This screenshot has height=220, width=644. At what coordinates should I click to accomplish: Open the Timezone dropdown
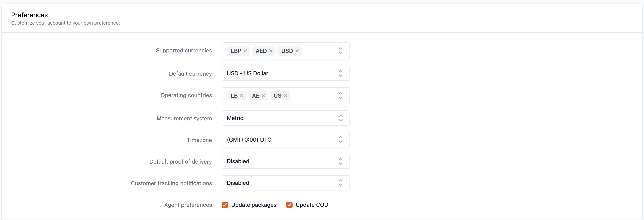(285, 140)
